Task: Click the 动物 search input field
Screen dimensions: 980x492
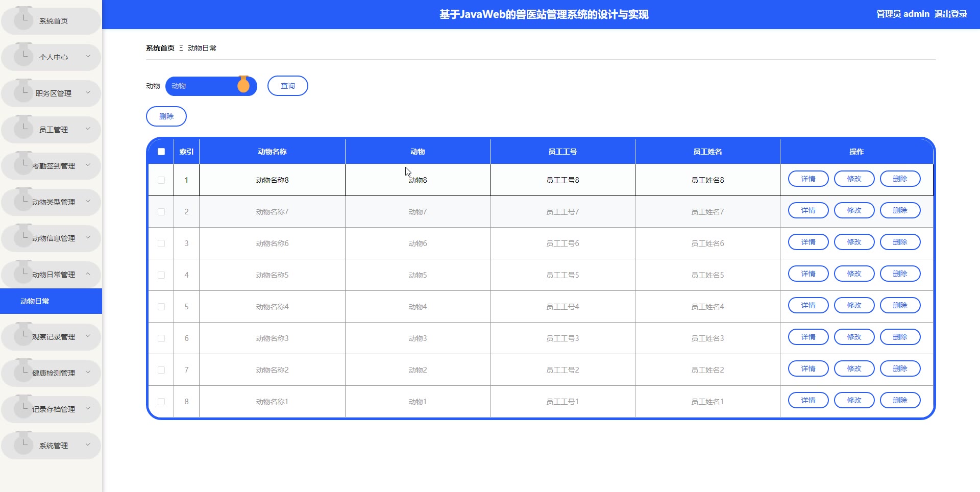Action: point(203,86)
